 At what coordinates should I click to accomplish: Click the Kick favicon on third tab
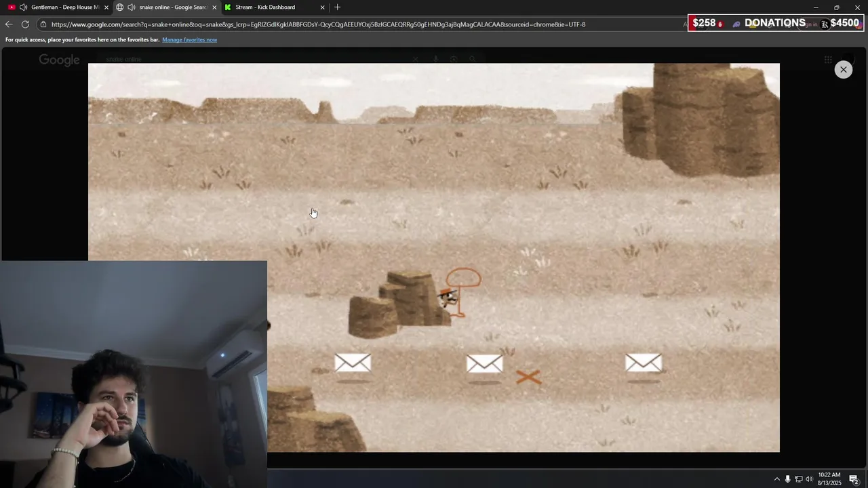pyautogui.click(x=228, y=7)
